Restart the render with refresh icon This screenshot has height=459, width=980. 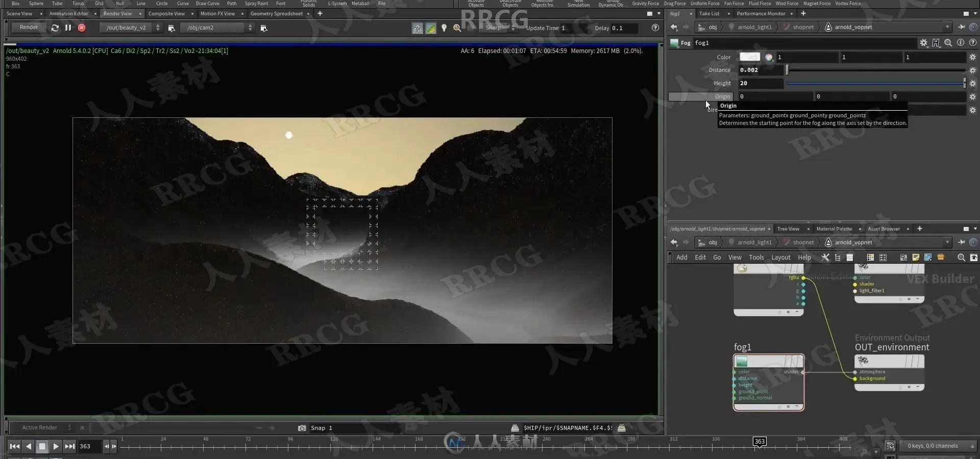point(55,28)
